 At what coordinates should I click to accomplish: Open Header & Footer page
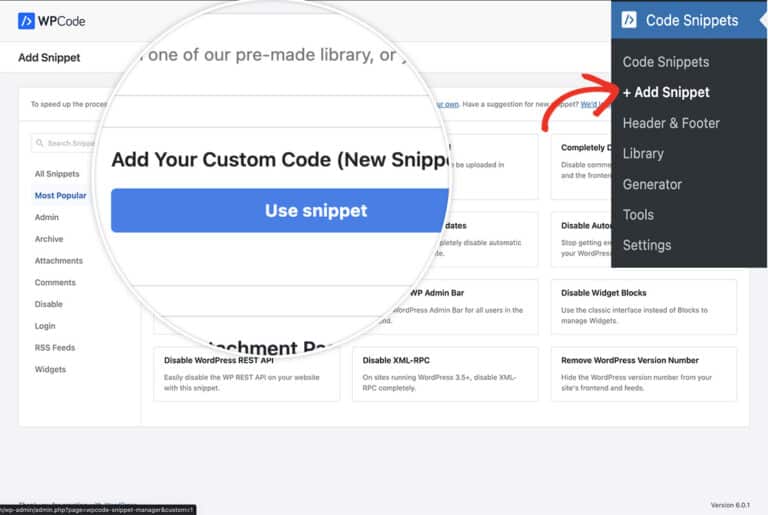click(x=670, y=123)
